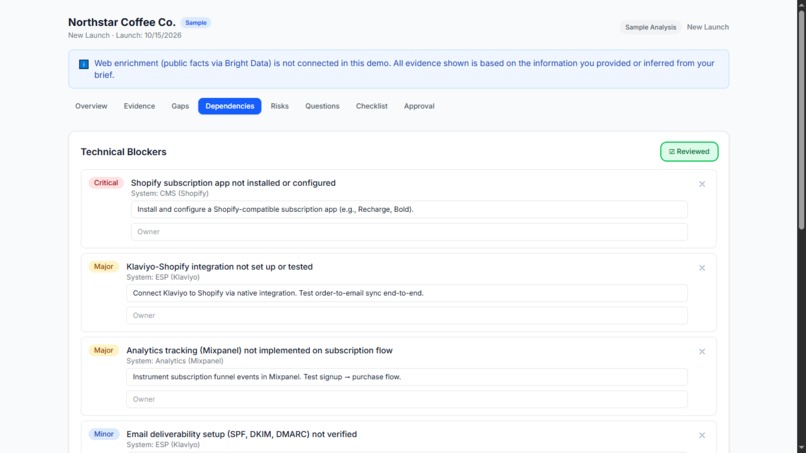Remove the Analytics tracking Mixpanel blocker
Viewport: 806px width, 453px height.
(x=702, y=352)
